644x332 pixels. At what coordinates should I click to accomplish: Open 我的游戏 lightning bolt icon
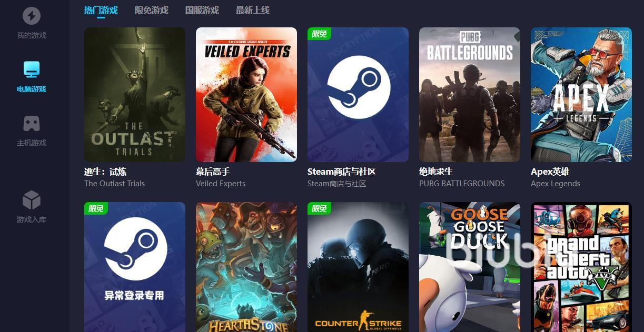[x=32, y=16]
